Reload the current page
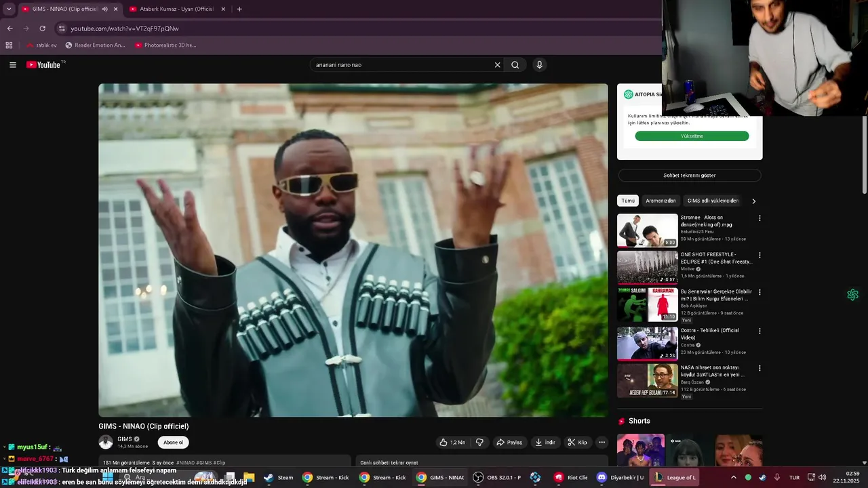868x488 pixels. click(x=42, y=28)
